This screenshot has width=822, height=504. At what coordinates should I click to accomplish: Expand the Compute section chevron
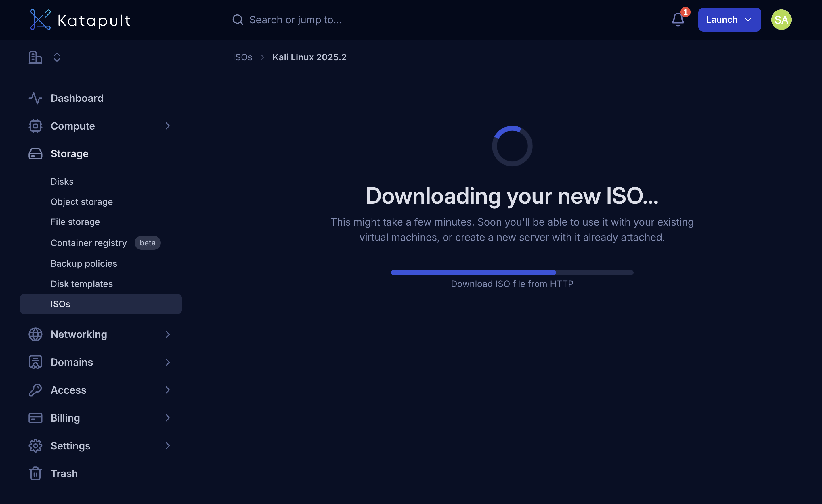[167, 126]
